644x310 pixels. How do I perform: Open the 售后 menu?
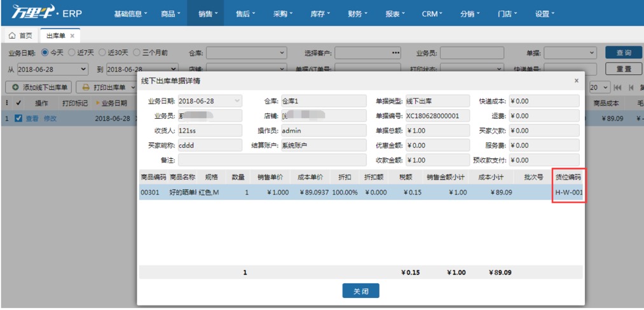pos(245,13)
